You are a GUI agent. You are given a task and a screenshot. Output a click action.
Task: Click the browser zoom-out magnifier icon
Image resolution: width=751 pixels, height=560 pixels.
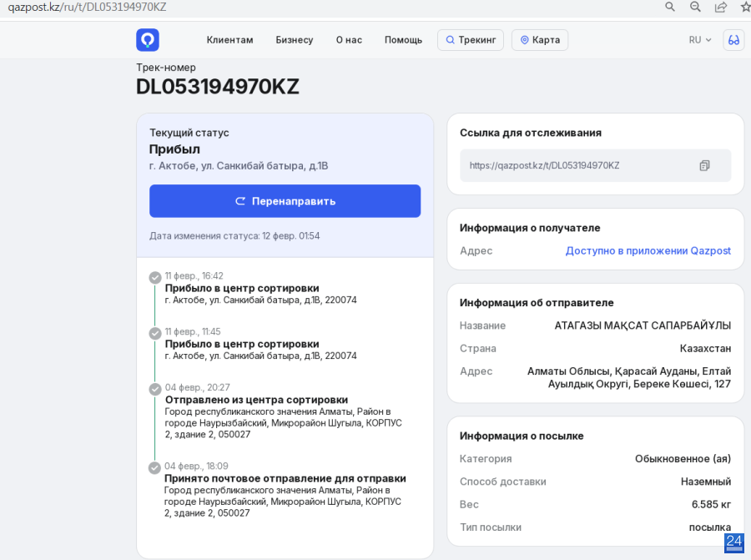coord(695,7)
